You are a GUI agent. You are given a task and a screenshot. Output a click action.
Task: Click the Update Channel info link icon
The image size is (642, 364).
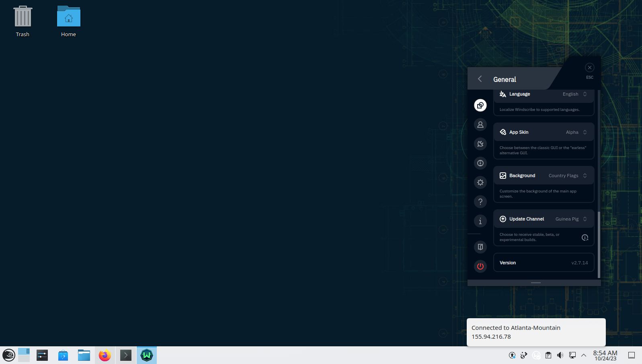click(x=585, y=237)
